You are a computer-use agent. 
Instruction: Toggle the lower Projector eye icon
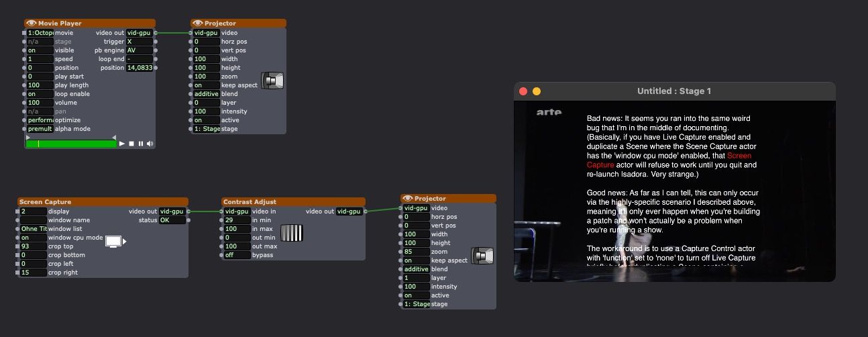point(408,199)
